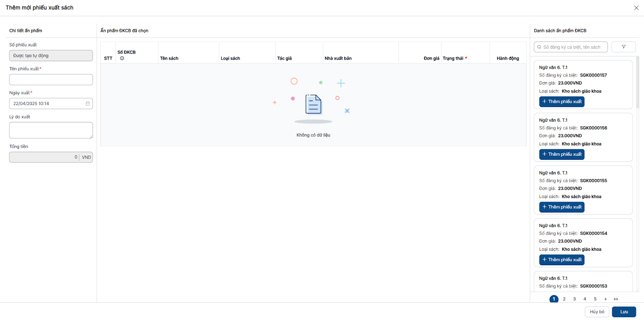Viewport: 644px width, 320px height.
Task: Go to next page with single arrow
Action: click(605, 299)
